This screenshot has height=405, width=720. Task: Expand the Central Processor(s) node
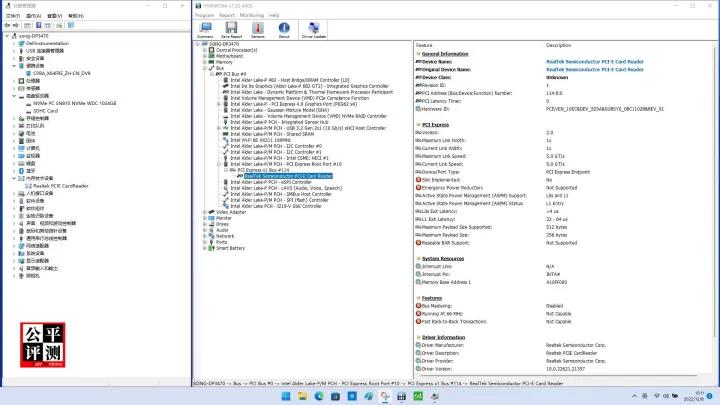[x=203, y=50]
